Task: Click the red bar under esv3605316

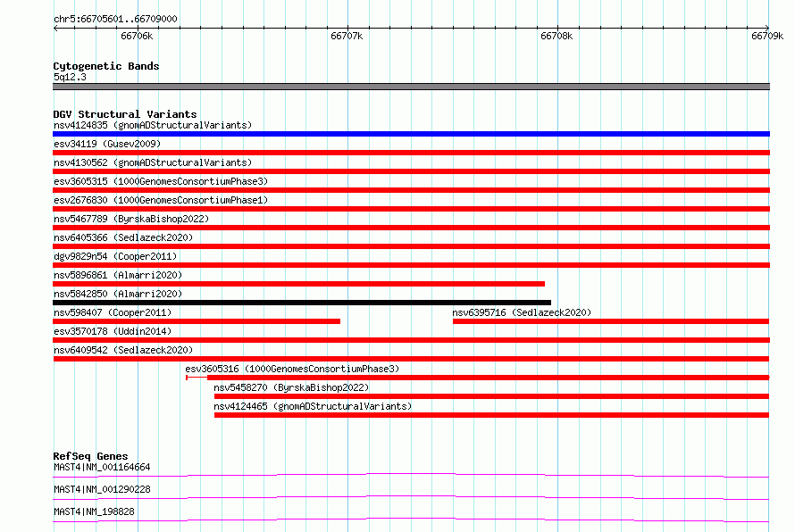Action: (478, 378)
